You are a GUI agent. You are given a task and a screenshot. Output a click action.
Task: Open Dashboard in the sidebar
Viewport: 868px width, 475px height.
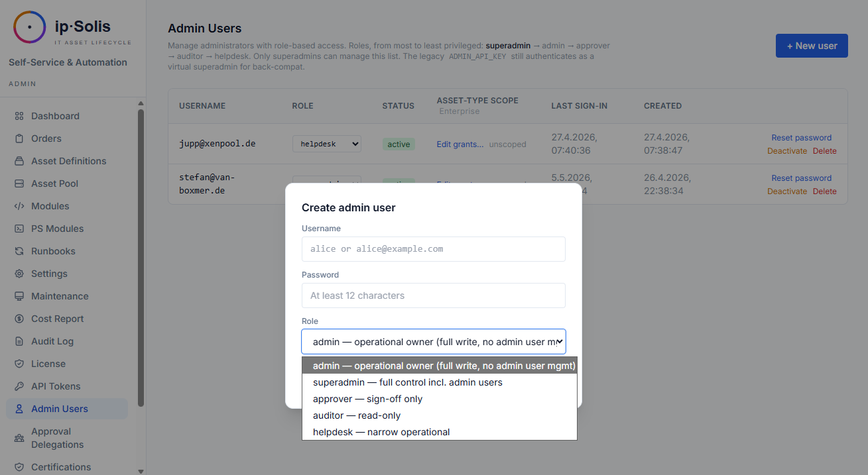(67, 116)
